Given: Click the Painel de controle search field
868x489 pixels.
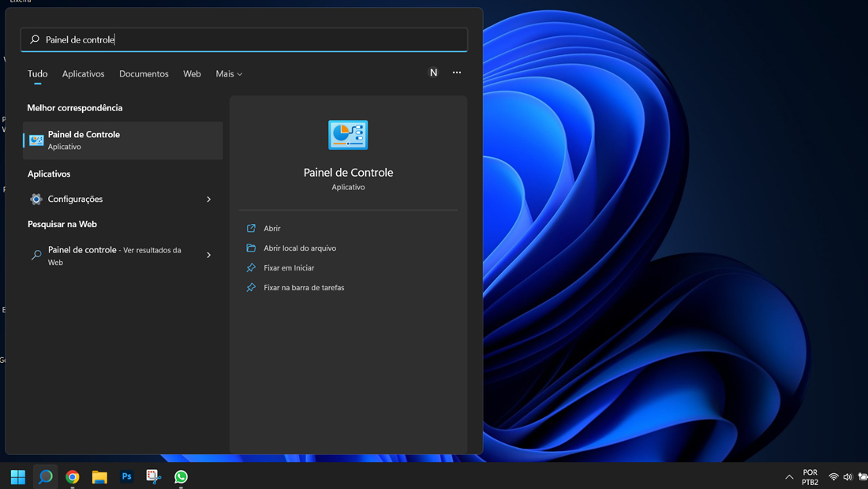Looking at the screenshot, I should coord(244,39).
